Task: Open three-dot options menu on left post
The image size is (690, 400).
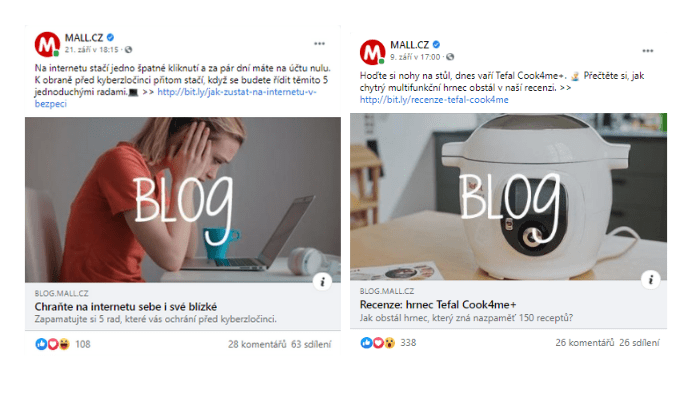Action: (319, 44)
